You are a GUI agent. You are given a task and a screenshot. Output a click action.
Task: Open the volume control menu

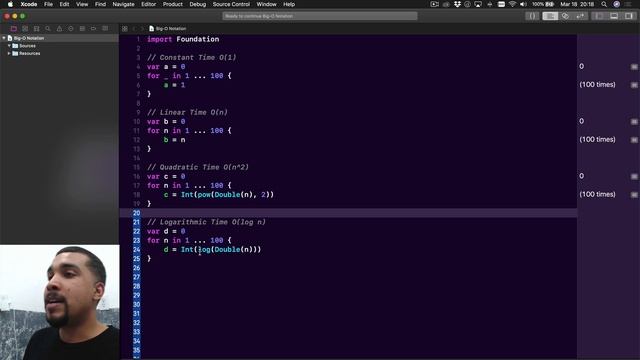pyautogui.click(x=523, y=4)
